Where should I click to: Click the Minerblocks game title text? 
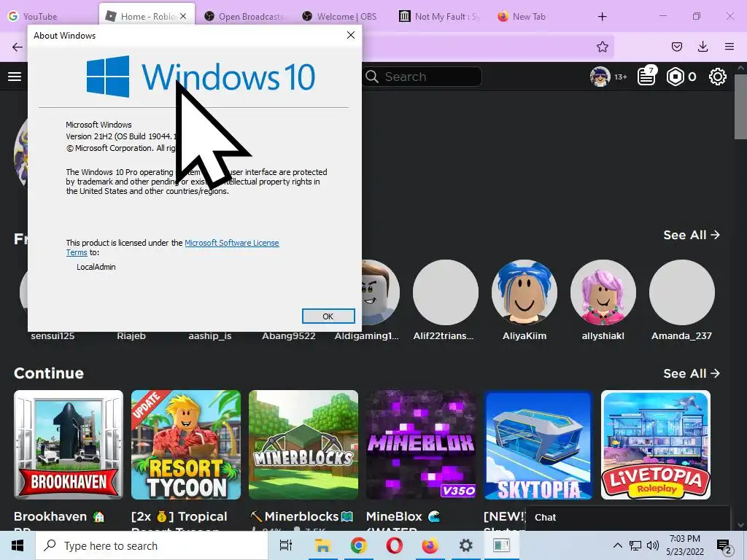301,517
